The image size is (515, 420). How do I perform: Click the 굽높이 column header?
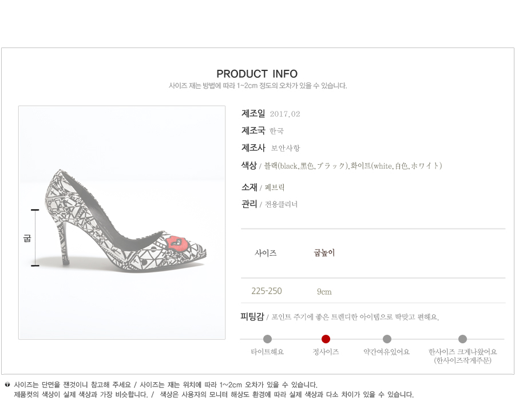pyautogui.click(x=324, y=253)
